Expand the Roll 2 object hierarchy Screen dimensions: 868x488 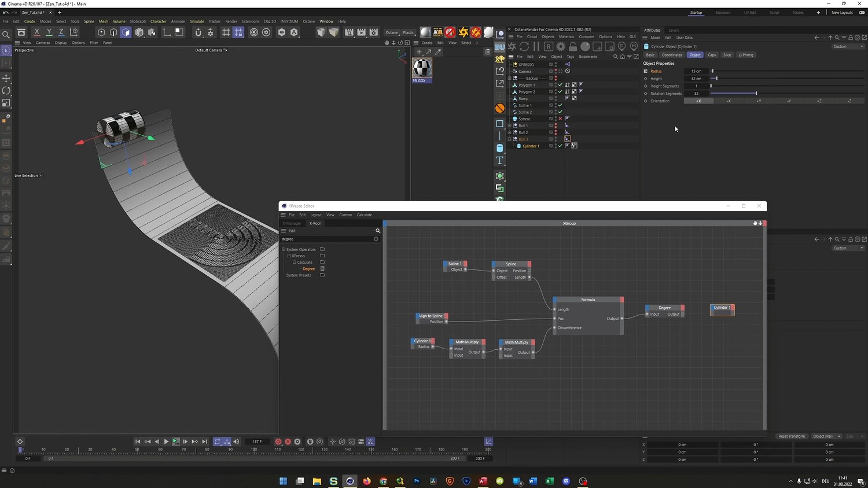click(x=510, y=132)
